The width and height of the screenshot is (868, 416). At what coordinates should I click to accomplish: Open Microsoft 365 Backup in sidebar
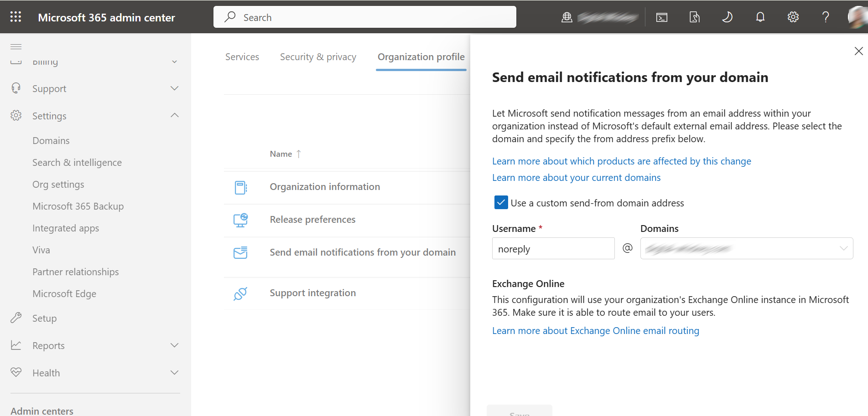tap(78, 206)
